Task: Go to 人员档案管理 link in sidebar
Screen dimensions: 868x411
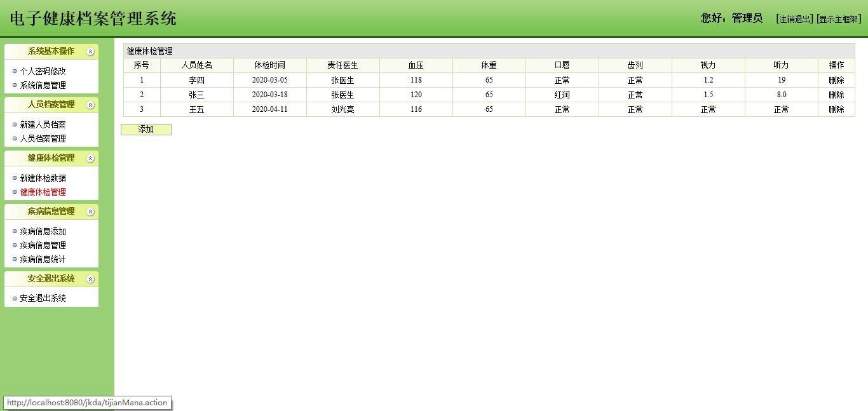Action: (x=43, y=138)
